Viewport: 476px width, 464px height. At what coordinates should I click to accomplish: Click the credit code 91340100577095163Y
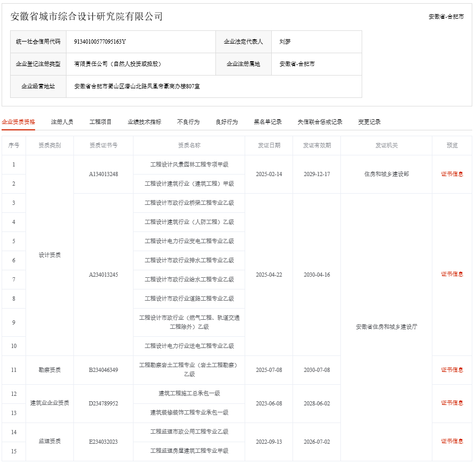tap(100, 42)
